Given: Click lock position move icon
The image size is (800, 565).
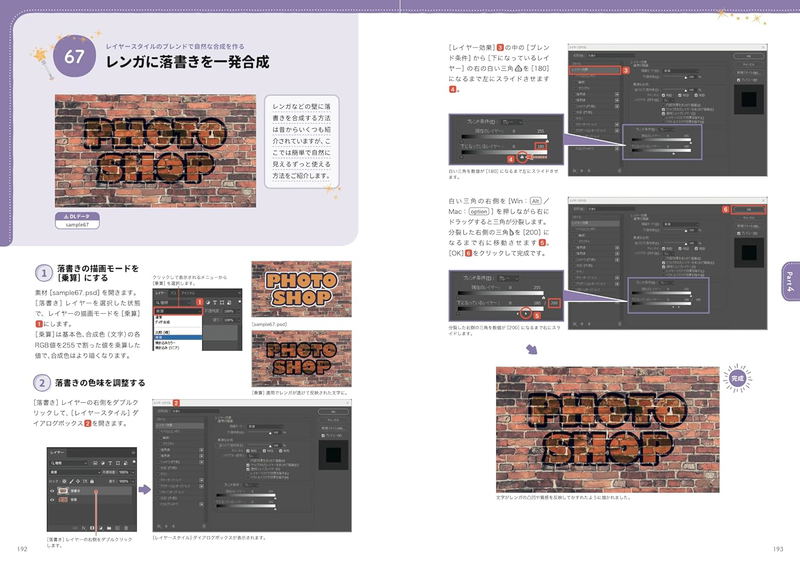Looking at the screenshot, I should tap(78, 481).
